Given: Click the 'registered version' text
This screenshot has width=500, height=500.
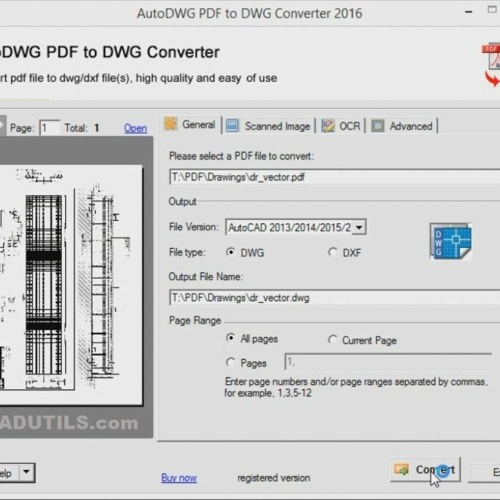Looking at the screenshot, I should (274, 478).
